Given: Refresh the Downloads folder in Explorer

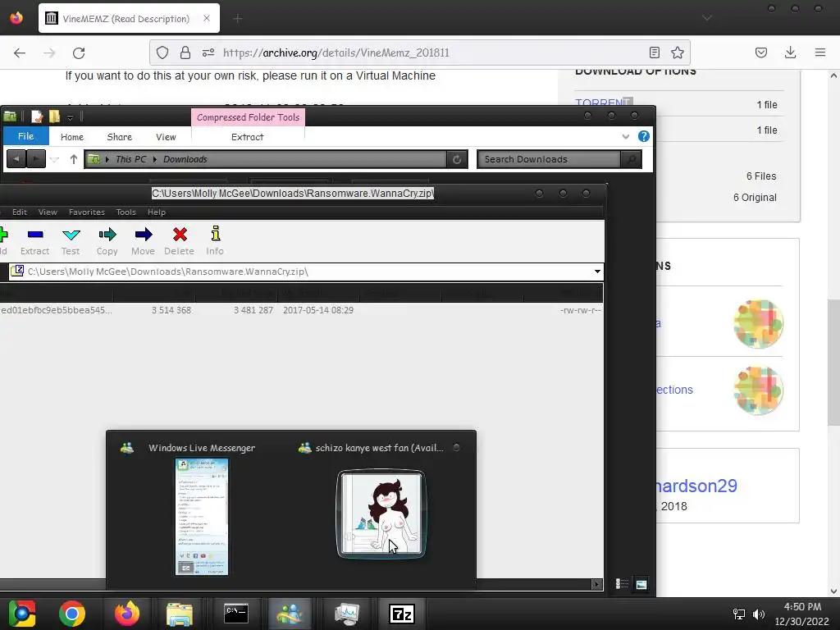Looking at the screenshot, I should 457,159.
